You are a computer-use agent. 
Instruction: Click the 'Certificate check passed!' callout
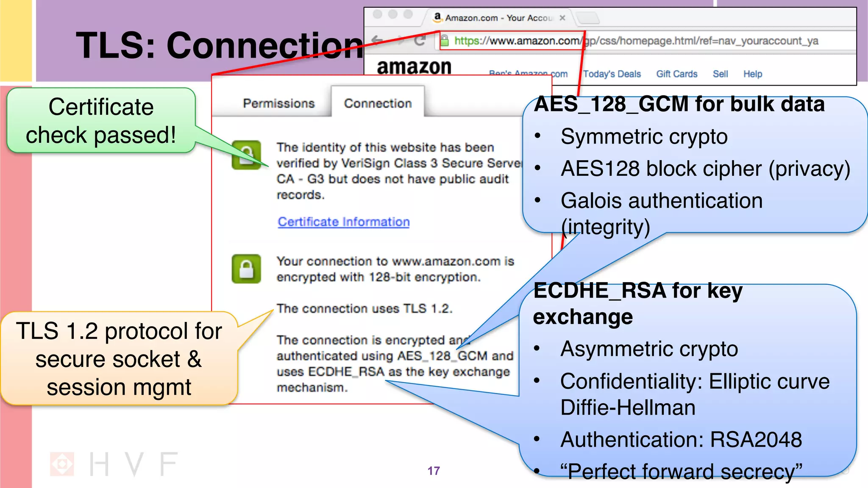point(101,121)
